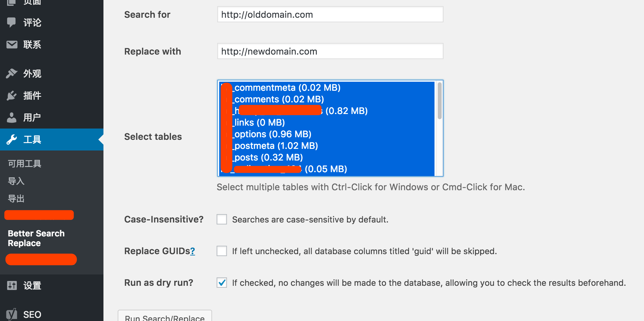Uncheck the Run as dry run checkbox
The height and width of the screenshot is (321, 644).
click(x=222, y=283)
